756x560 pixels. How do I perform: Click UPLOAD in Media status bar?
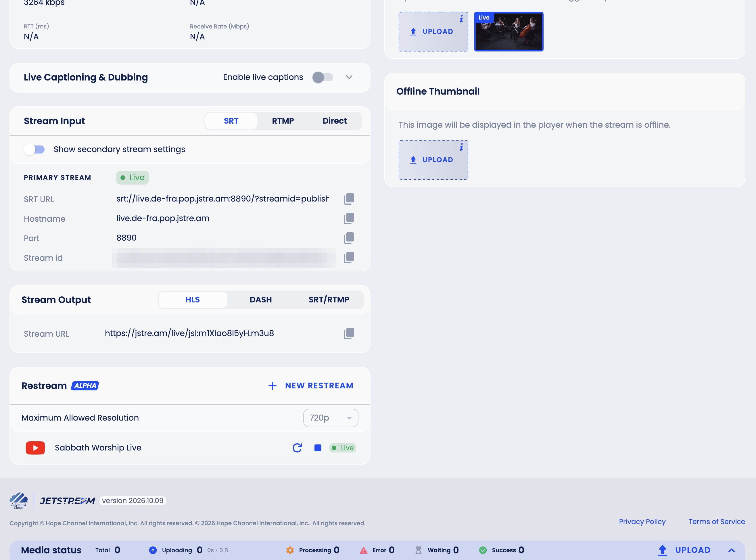(x=684, y=550)
